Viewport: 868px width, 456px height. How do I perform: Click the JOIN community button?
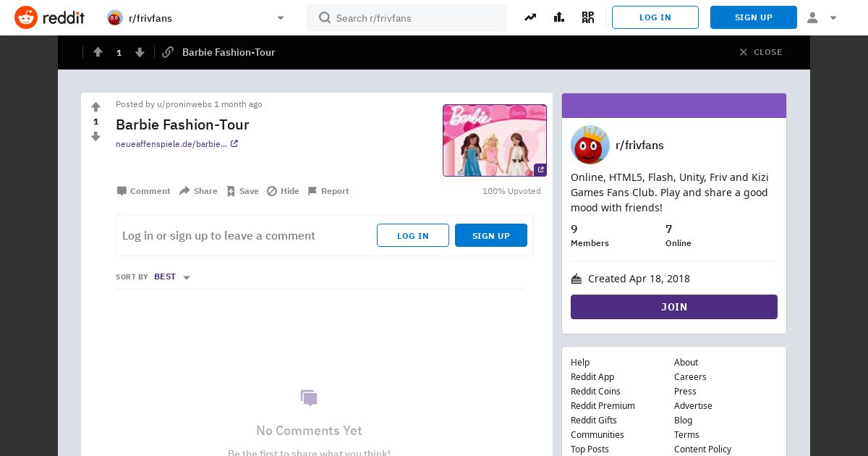tap(674, 307)
